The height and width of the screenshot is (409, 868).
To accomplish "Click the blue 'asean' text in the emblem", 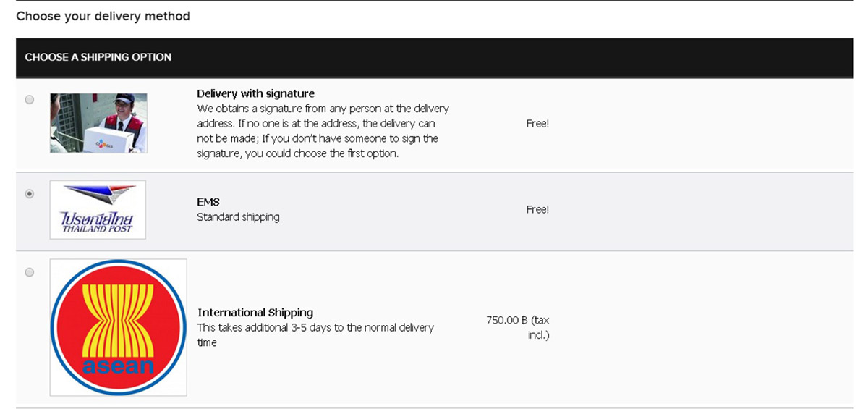I will 119,364.
